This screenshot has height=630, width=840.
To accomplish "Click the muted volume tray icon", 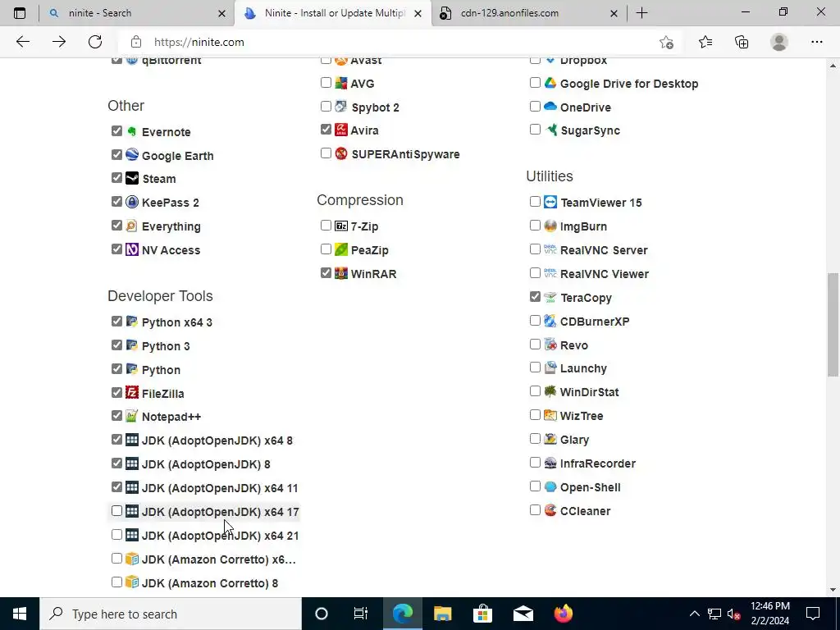I will click(x=734, y=614).
